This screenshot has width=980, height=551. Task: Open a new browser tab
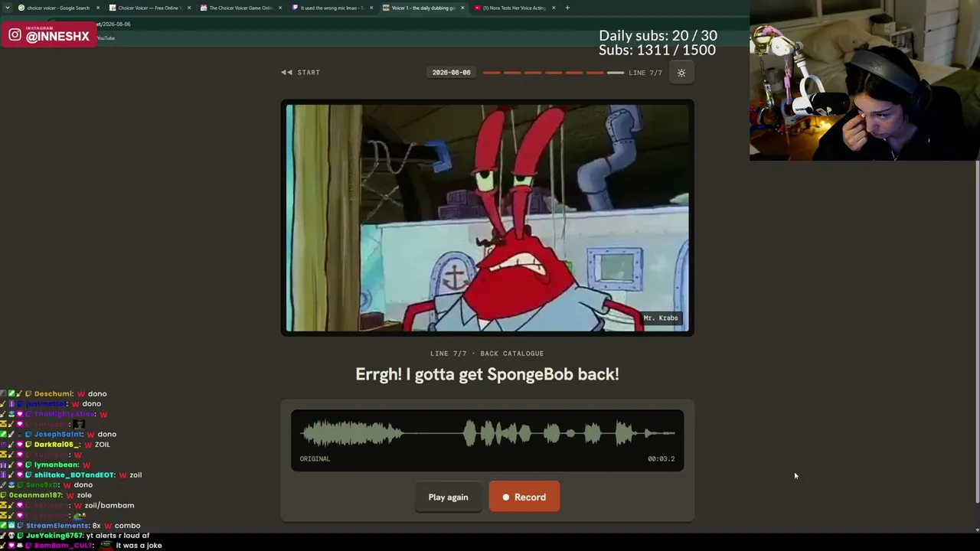pos(567,8)
